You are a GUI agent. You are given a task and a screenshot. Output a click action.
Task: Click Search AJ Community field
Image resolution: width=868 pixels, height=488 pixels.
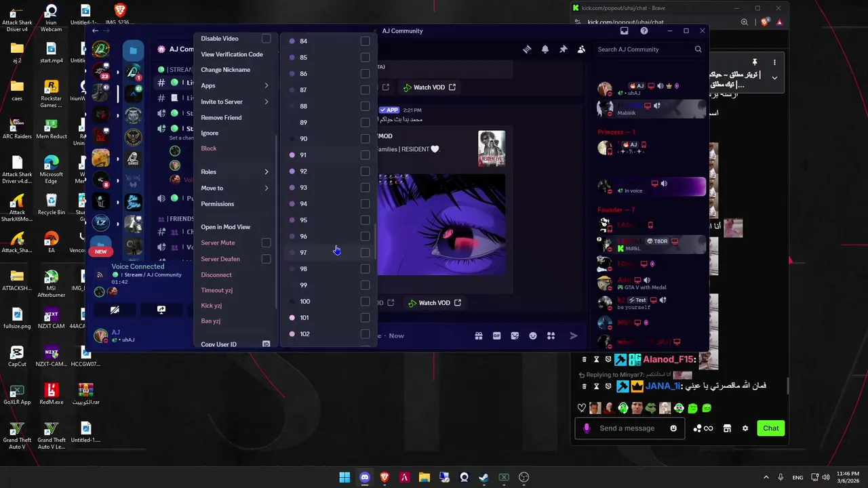[649, 49]
